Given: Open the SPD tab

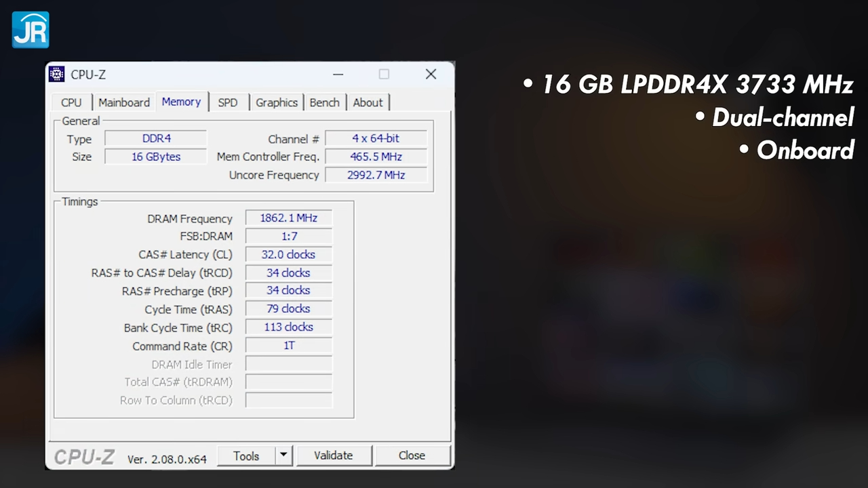Looking at the screenshot, I should coord(227,102).
